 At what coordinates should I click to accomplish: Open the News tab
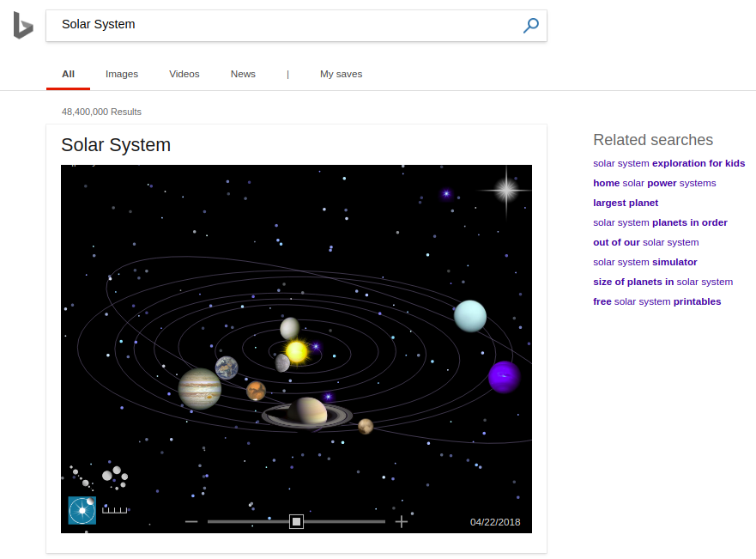[243, 74]
